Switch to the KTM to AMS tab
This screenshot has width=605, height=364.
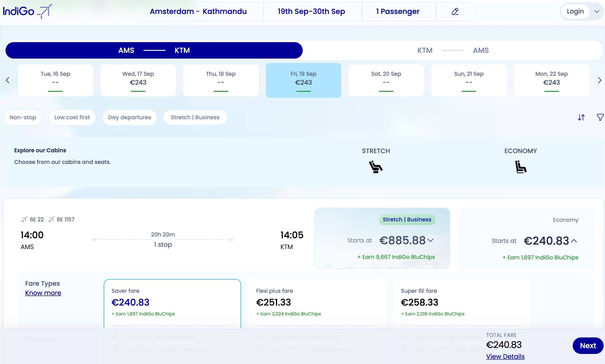pos(453,50)
